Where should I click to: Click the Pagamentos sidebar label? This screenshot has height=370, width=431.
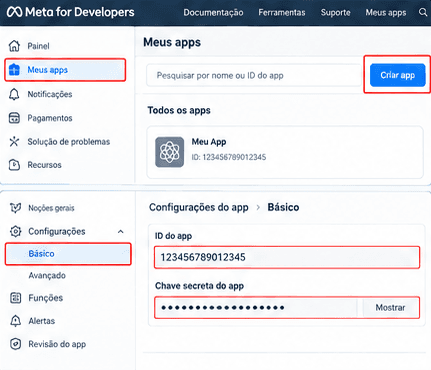[x=50, y=118]
